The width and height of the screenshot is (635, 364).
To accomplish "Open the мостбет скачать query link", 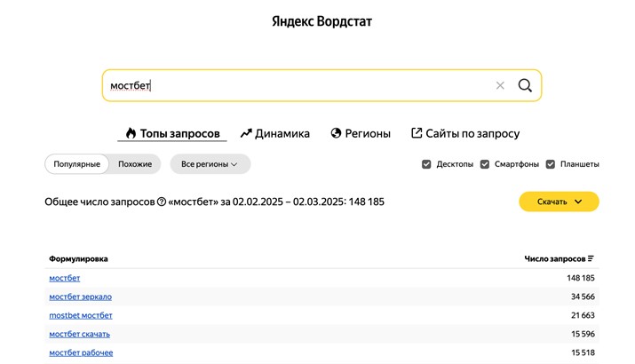I will point(79,334).
